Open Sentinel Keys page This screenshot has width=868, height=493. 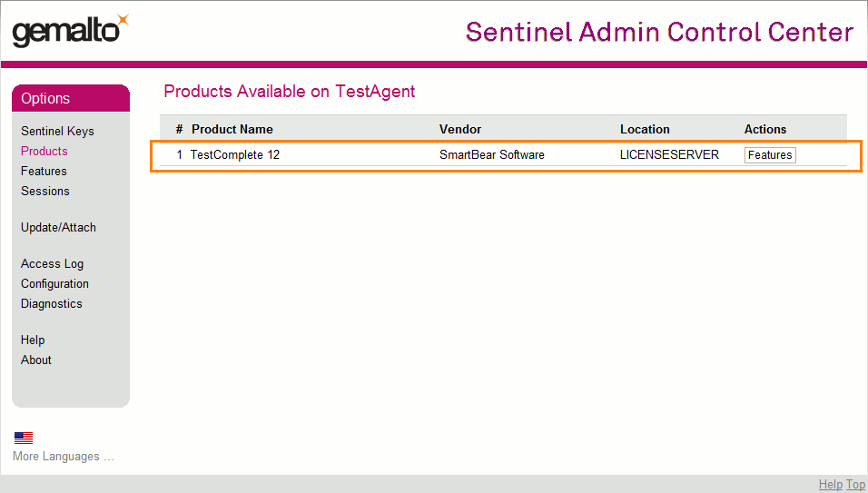pyautogui.click(x=57, y=132)
